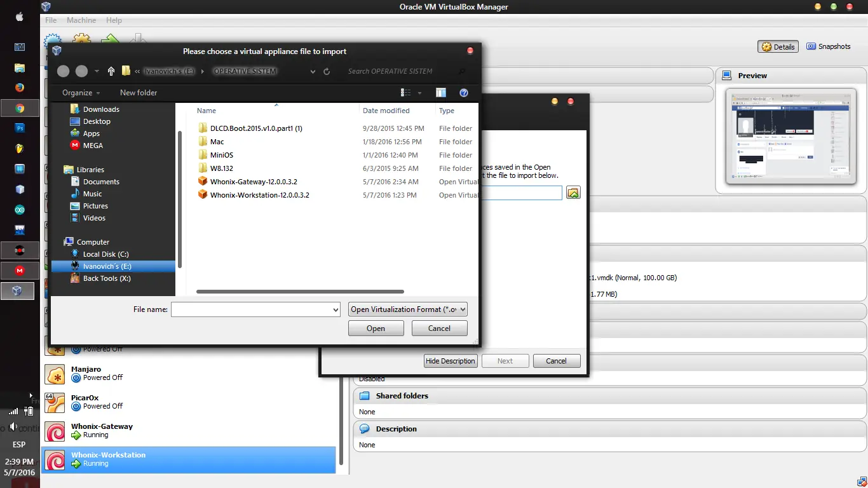This screenshot has height=488, width=868.
Task: Open the Help menu
Action: click(x=114, y=20)
